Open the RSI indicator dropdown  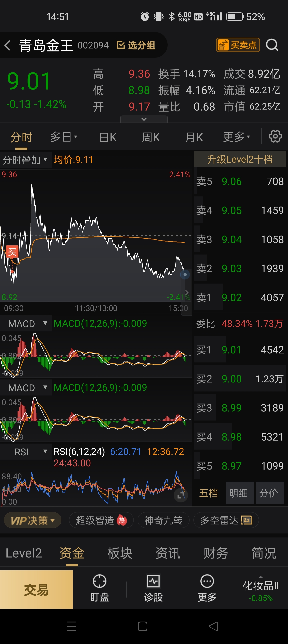coord(26,452)
